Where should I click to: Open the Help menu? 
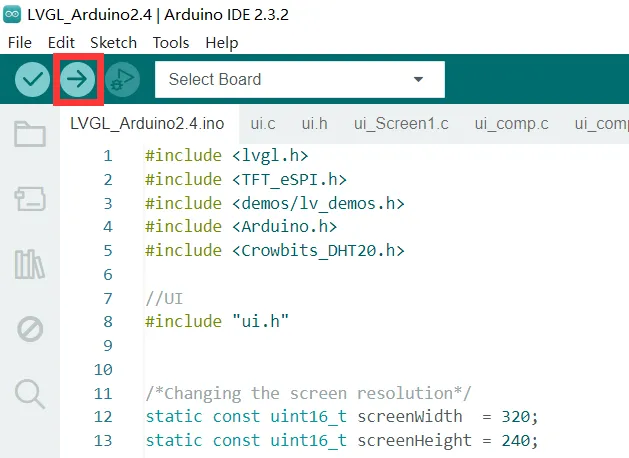point(221,43)
